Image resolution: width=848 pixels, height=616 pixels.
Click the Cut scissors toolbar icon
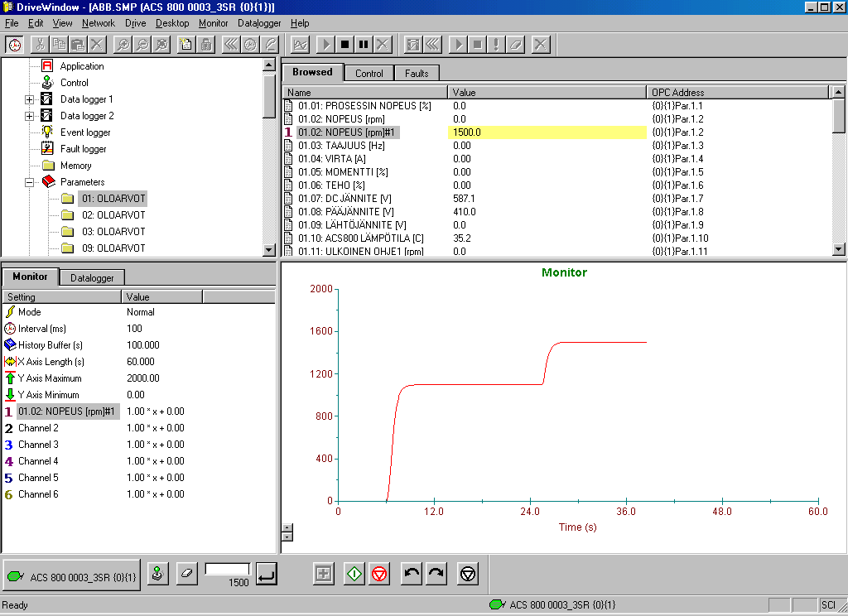pos(40,45)
